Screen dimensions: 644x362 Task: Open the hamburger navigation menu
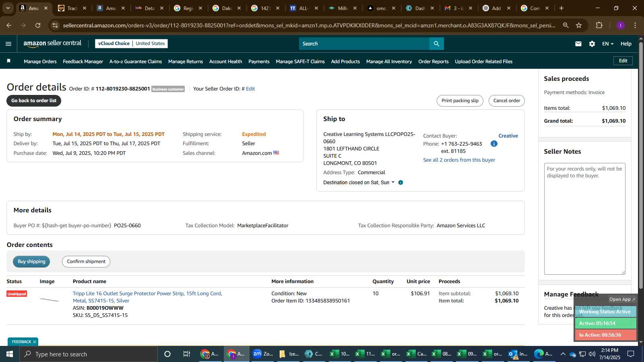point(8,44)
